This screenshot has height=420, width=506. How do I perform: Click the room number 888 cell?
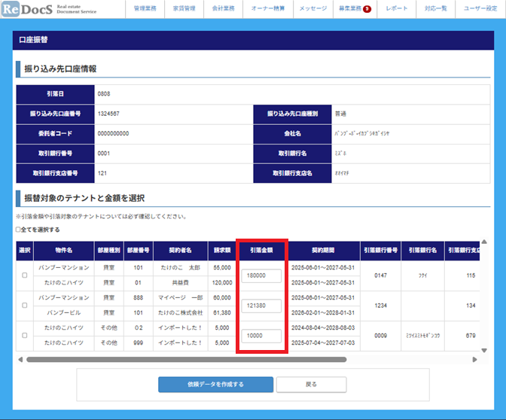[138, 298]
